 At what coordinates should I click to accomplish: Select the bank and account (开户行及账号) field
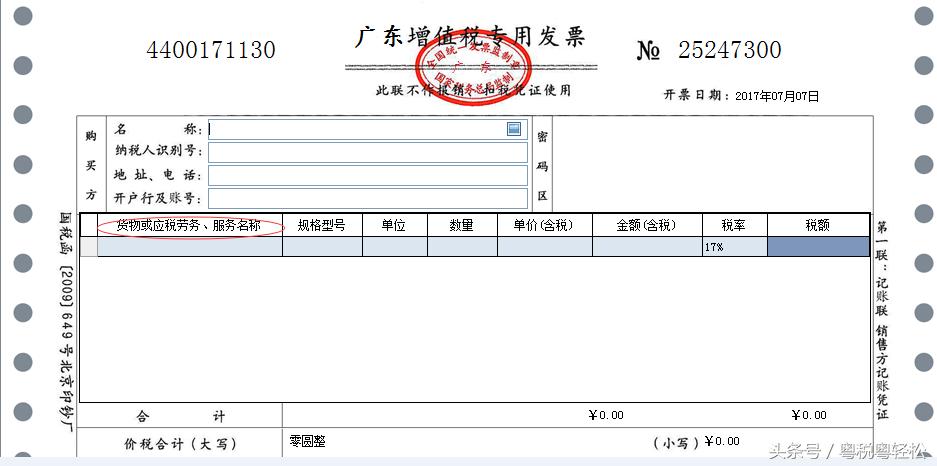368,198
